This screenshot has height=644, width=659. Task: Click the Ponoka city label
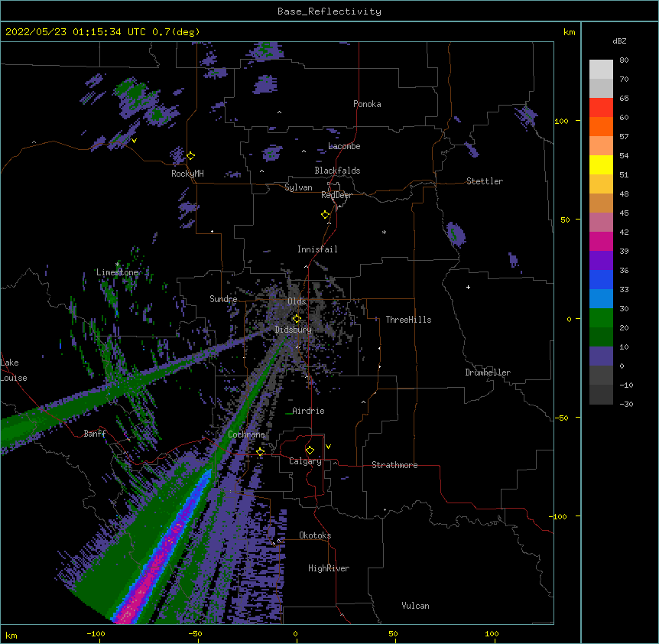(367, 104)
